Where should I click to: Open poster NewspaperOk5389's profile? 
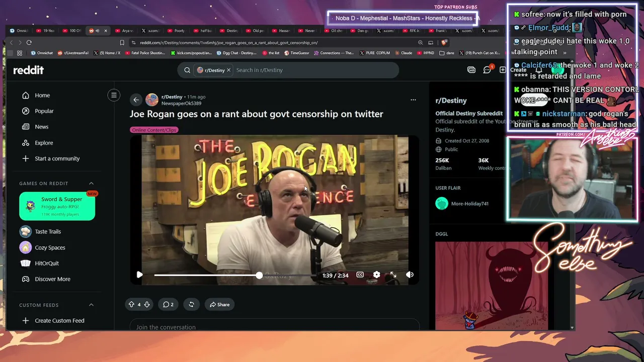coord(181,103)
